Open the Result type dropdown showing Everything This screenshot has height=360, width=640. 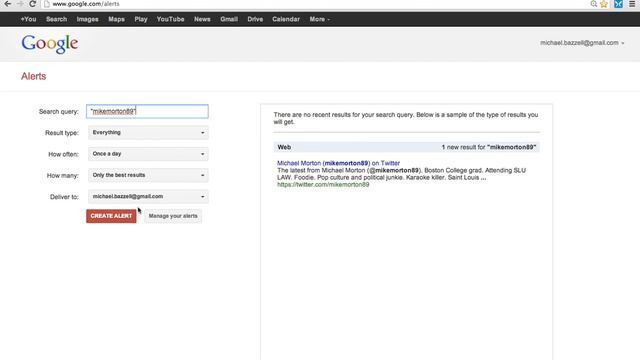click(148, 133)
